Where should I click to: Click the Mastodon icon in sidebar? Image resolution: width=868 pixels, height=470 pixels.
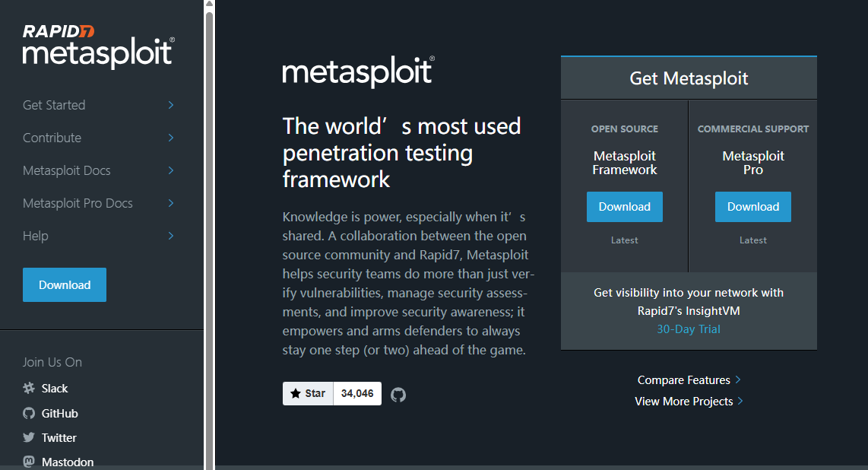click(x=29, y=462)
